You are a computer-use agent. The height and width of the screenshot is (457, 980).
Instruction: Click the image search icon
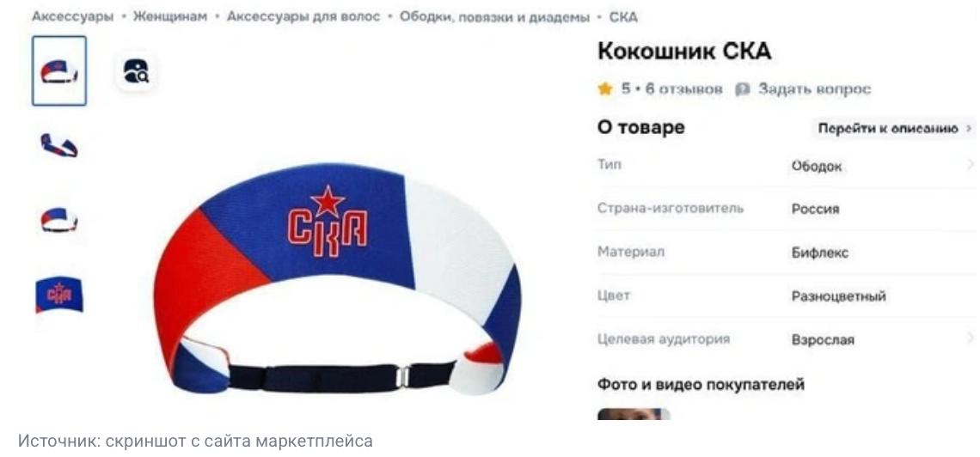tap(136, 71)
